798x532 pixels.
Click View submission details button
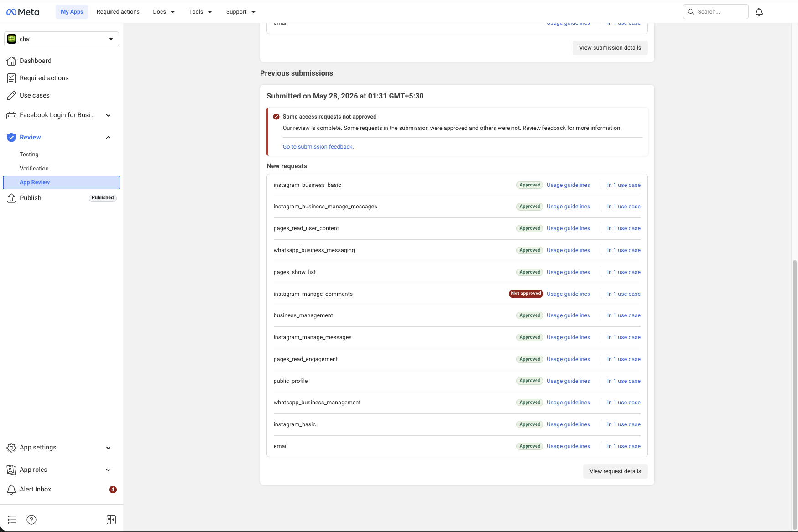point(610,48)
